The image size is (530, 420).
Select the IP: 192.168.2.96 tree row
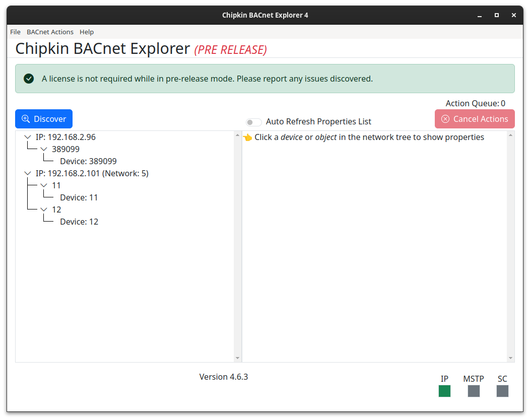tap(65, 137)
